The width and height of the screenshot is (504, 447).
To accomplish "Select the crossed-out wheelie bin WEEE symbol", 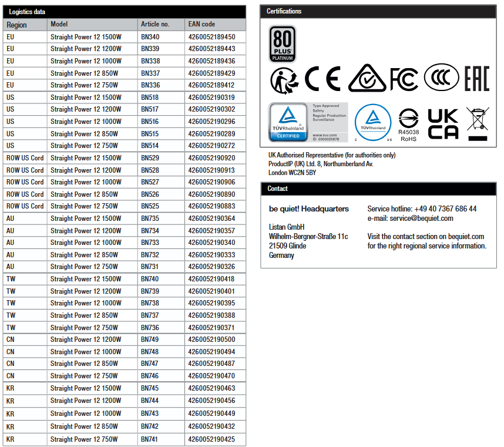I will pos(478,124).
